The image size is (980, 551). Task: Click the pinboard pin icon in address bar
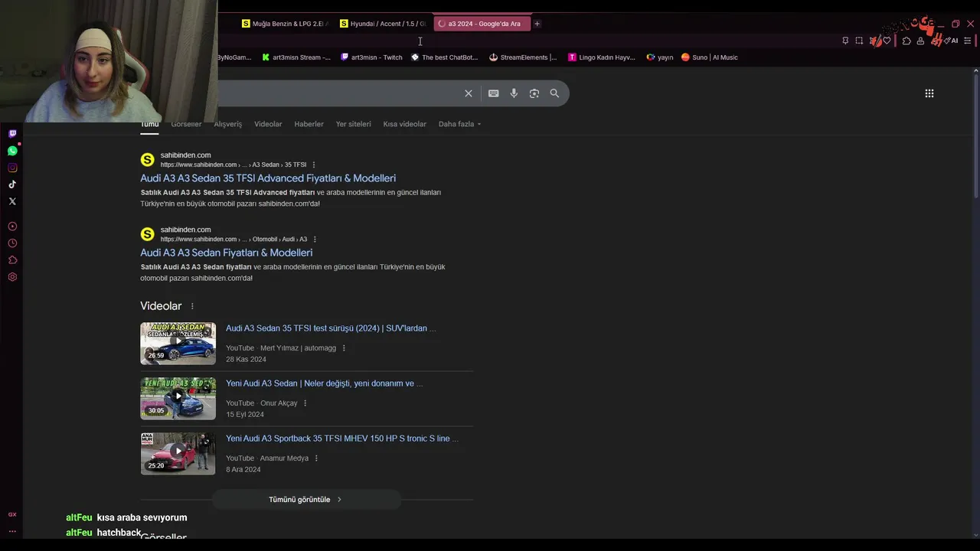[845, 41]
